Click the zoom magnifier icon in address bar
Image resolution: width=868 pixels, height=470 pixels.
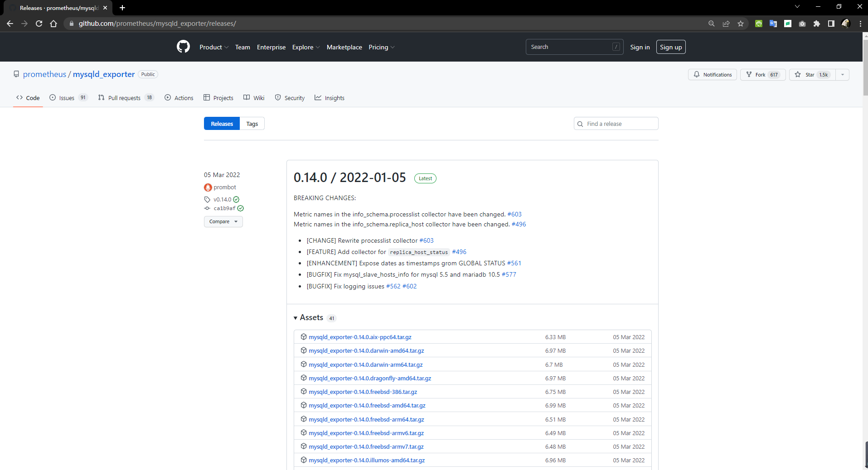coord(712,24)
